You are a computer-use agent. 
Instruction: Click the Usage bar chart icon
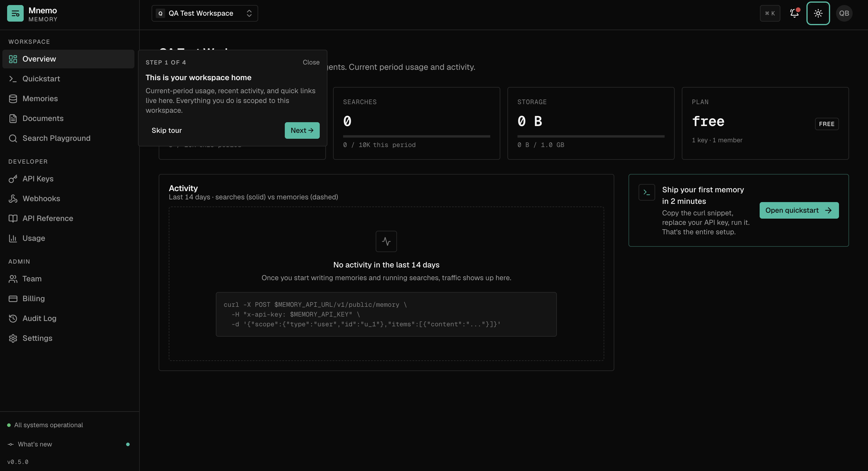(13, 238)
